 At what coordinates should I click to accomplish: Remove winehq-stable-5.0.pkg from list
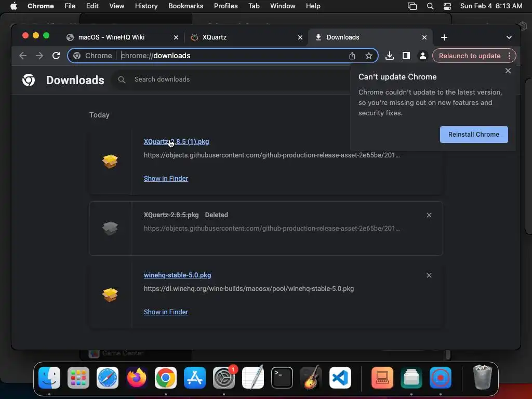click(x=429, y=275)
